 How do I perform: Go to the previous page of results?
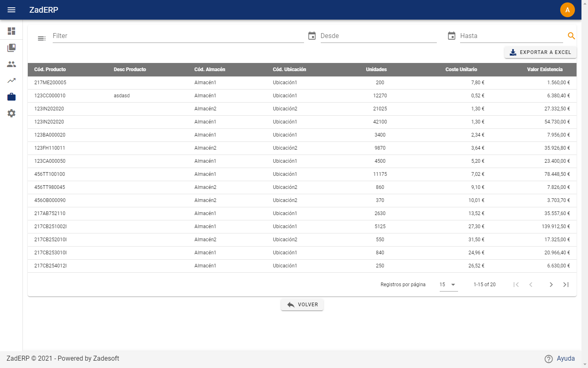531,285
